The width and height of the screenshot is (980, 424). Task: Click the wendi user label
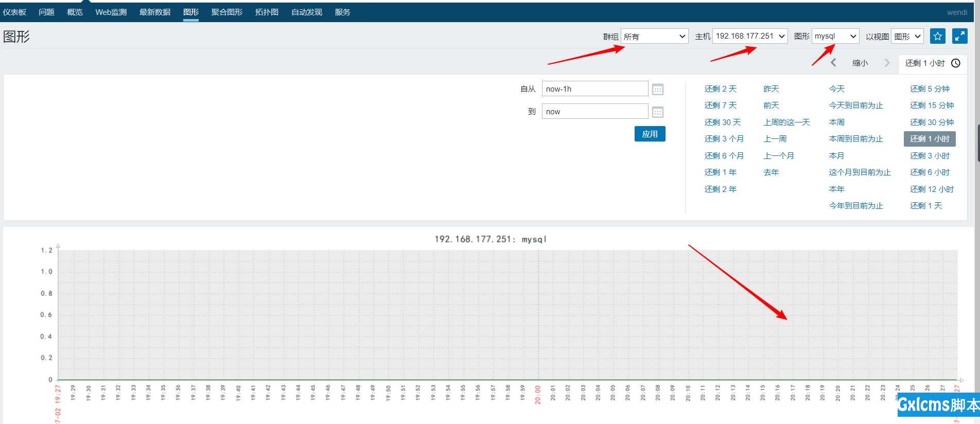[957, 12]
